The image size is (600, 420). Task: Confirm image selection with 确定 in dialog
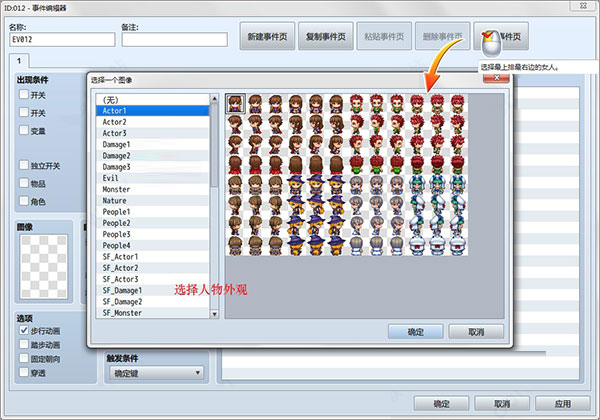tap(416, 332)
